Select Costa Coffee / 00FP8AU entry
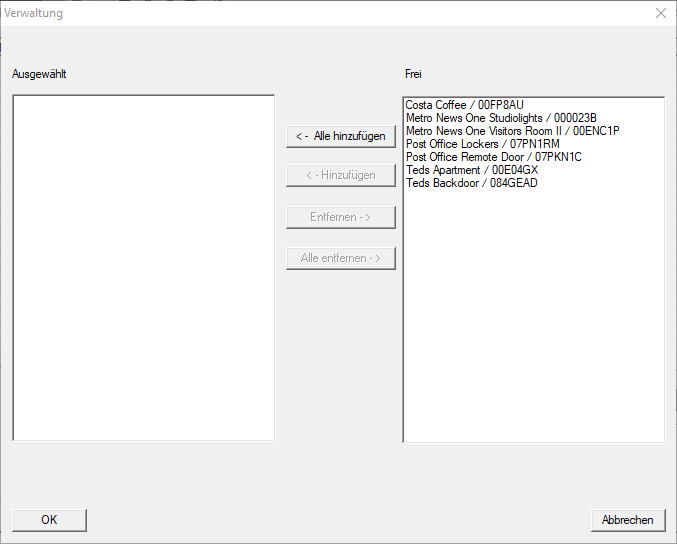Image resolution: width=677 pixels, height=544 pixels. click(x=464, y=105)
